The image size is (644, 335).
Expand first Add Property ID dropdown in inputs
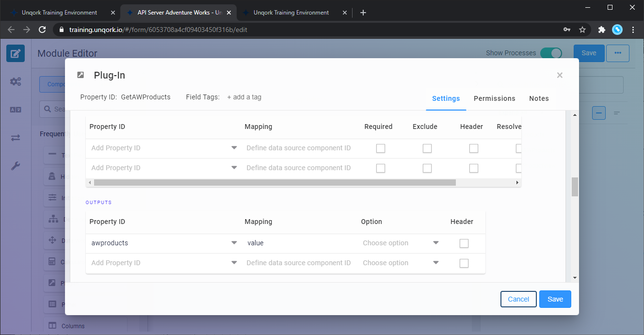point(234,148)
